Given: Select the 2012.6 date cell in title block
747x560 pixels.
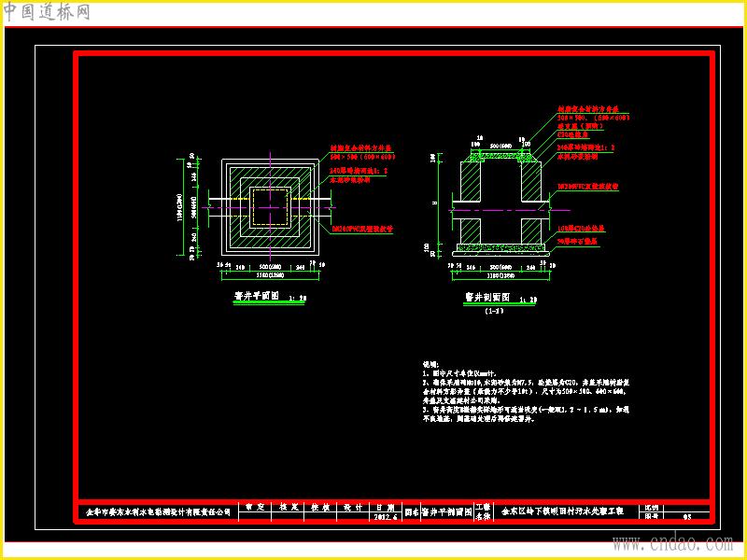Looking at the screenshot, I should point(386,517).
